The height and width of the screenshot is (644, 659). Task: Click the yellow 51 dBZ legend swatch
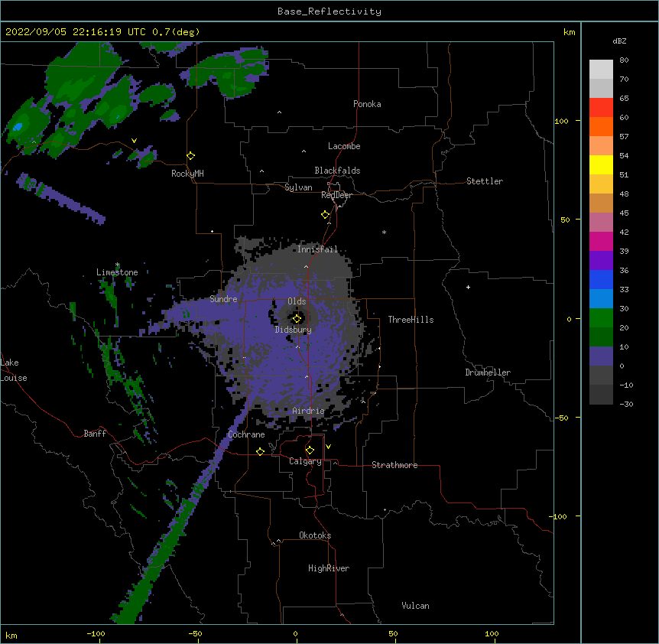[x=601, y=164]
